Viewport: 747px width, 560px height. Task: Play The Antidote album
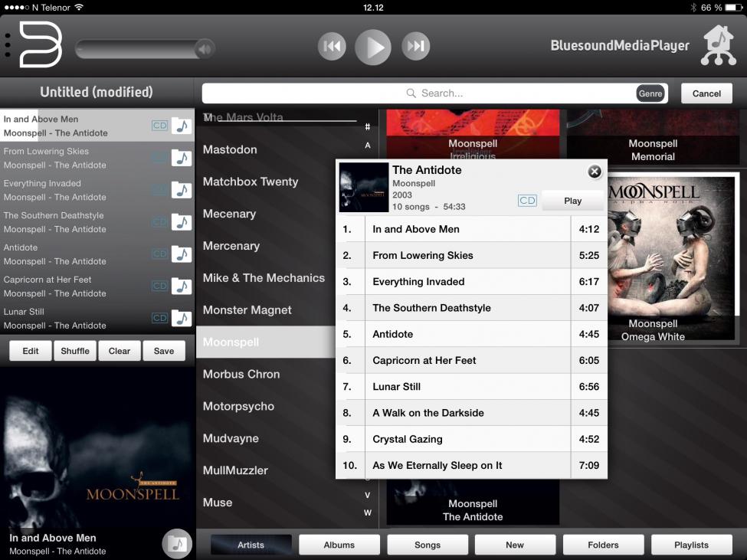(x=572, y=201)
